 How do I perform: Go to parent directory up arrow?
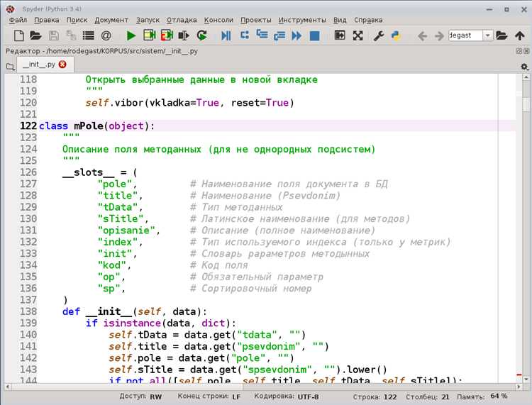(x=520, y=35)
